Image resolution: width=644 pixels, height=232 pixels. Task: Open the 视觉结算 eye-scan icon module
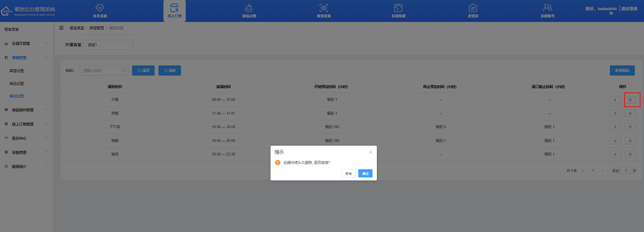[x=324, y=11]
